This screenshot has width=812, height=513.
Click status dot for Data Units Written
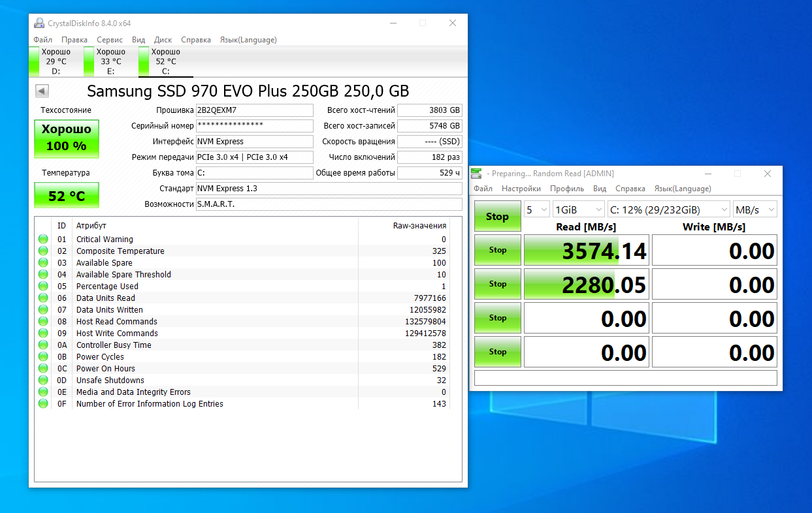pos(43,310)
